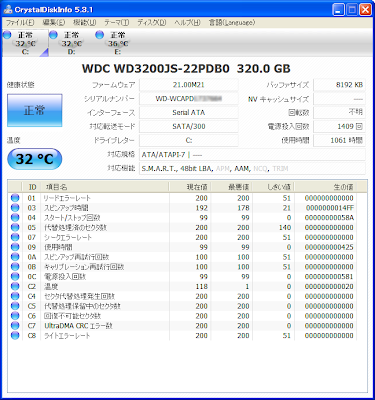Click status orb for ID C5 row

pyautogui.click(x=15, y=306)
